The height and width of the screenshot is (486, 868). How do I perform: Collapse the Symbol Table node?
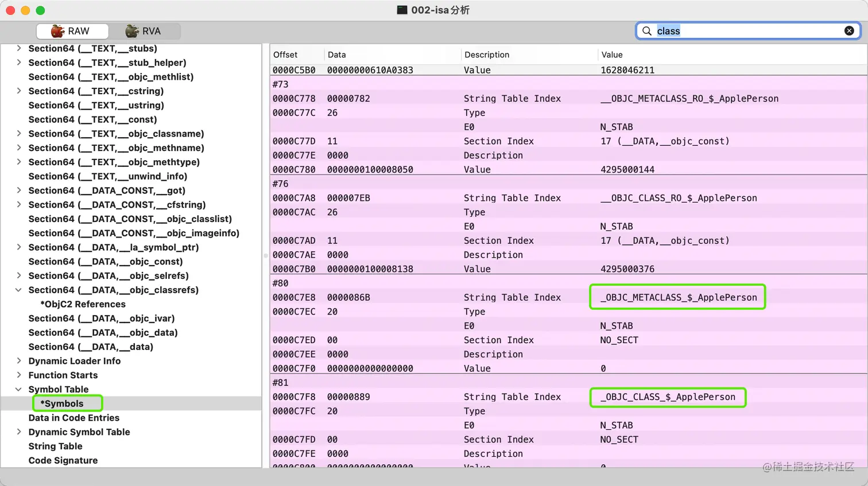click(x=19, y=389)
